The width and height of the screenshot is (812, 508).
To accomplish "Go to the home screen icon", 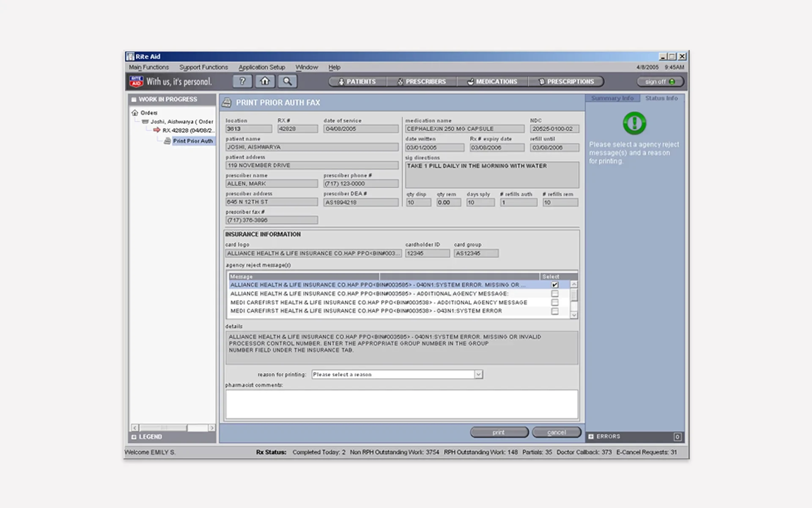I will (x=265, y=81).
